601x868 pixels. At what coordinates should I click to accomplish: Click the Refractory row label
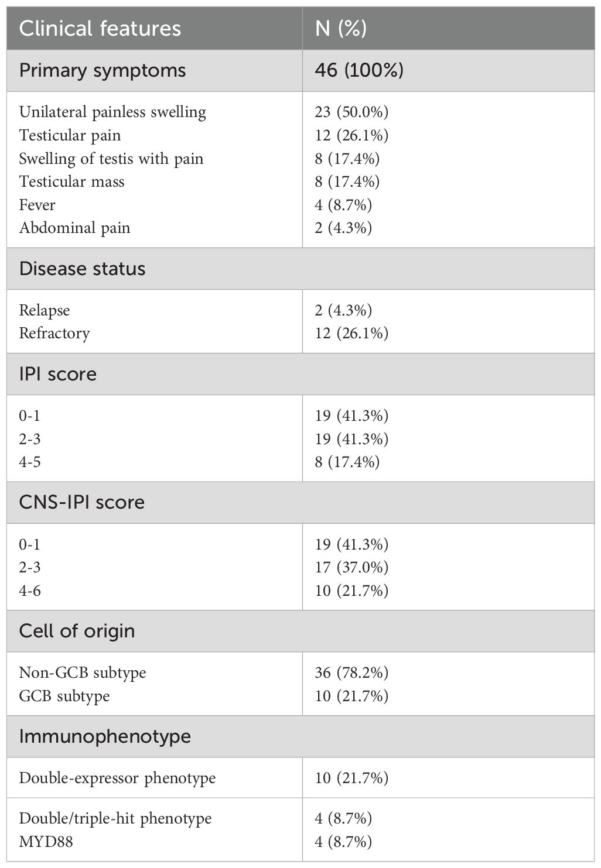pos(54,333)
